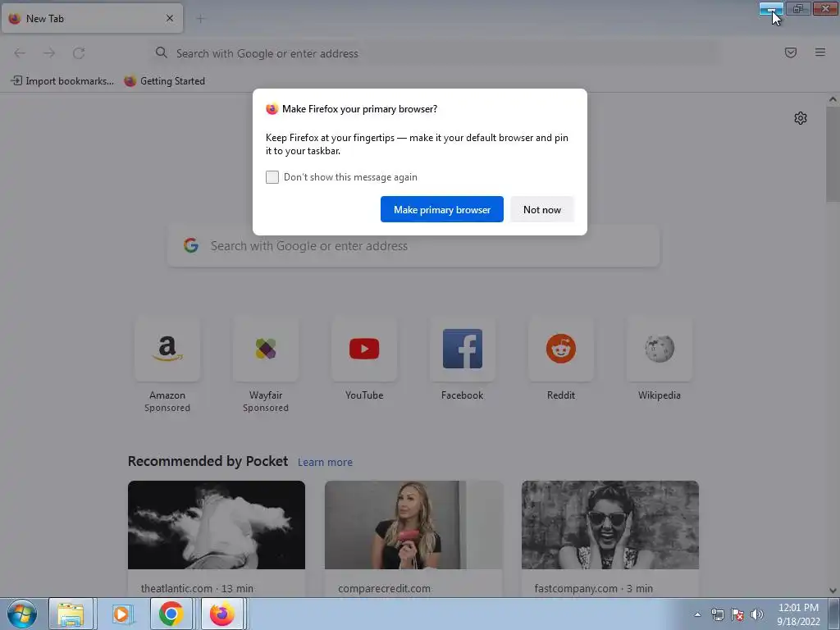Check Don't show this message again
Screen dimensions: 840x630
pos(272,177)
